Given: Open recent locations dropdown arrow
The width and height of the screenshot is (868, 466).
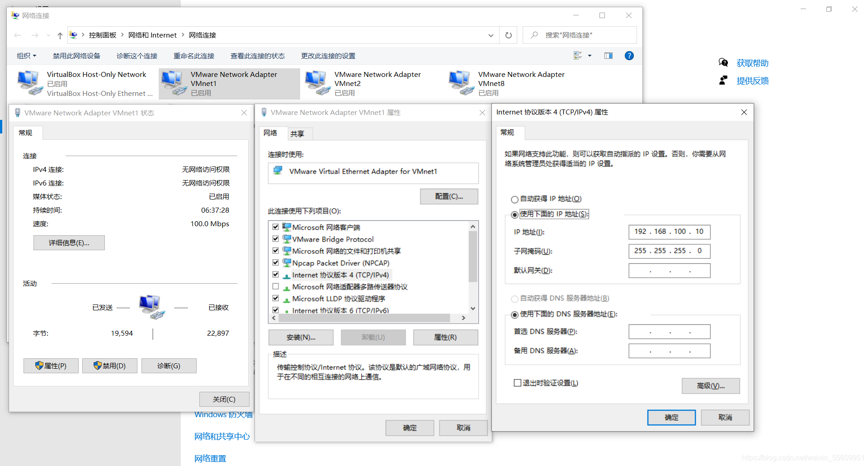Looking at the screenshot, I should pos(48,35).
